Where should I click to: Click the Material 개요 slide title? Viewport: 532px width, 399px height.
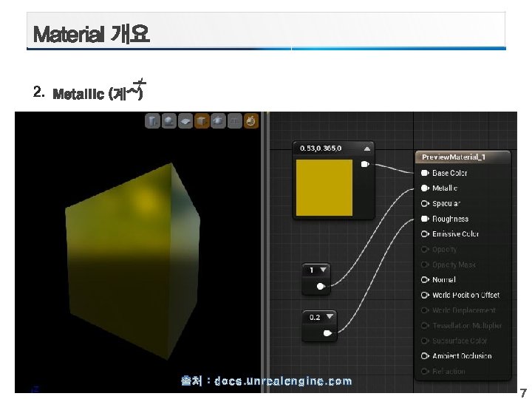click(92, 34)
